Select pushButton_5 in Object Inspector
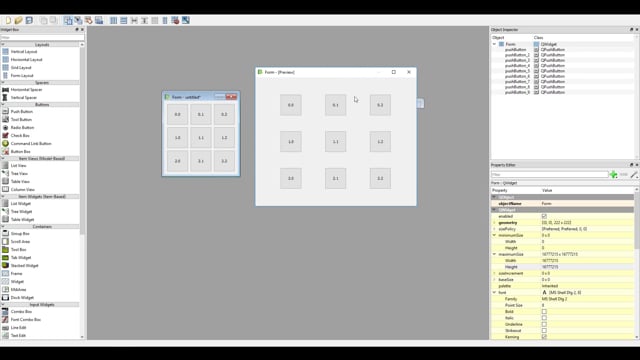The height and width of the screenshot is (360, 640). point(517,71)
